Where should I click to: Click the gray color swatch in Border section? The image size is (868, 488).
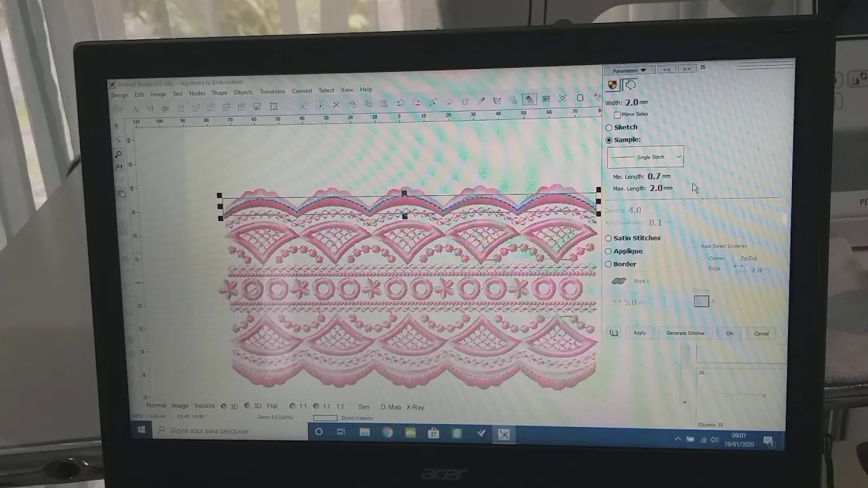click(701, 301)
